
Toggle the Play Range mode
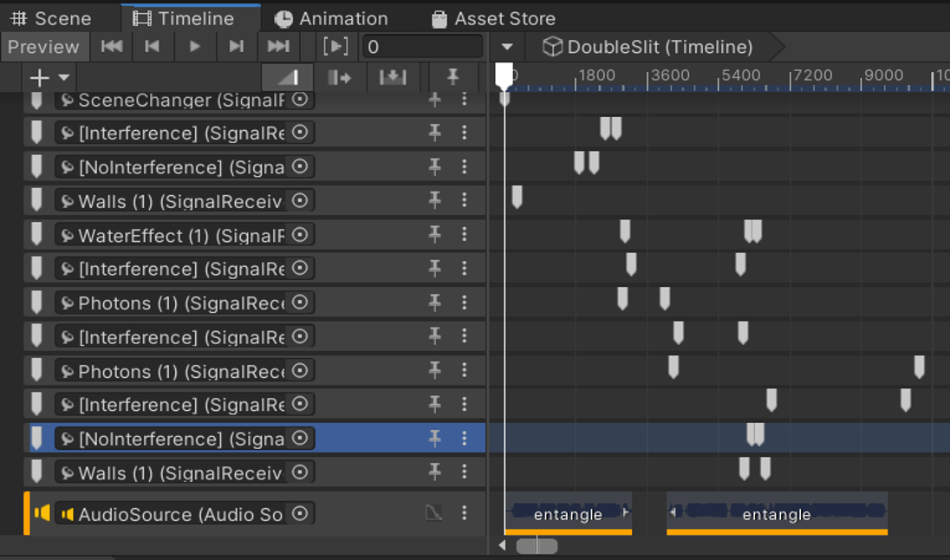[335, 47]
